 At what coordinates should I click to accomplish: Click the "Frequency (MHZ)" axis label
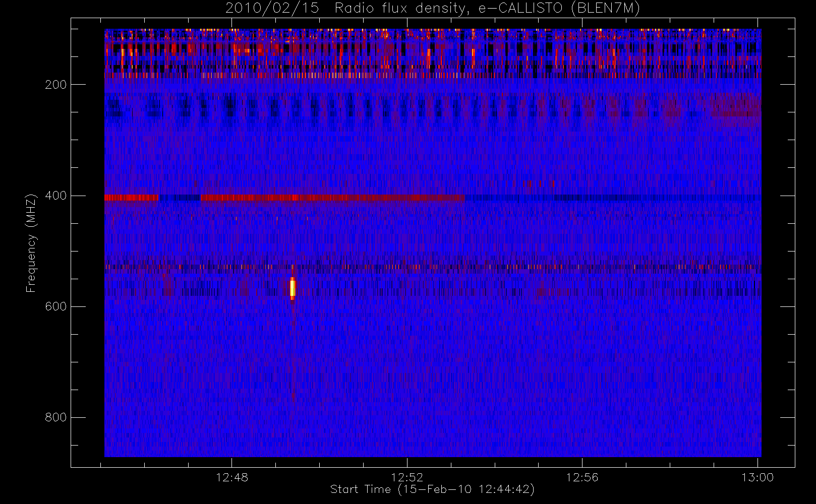click(x=31, y=243)
